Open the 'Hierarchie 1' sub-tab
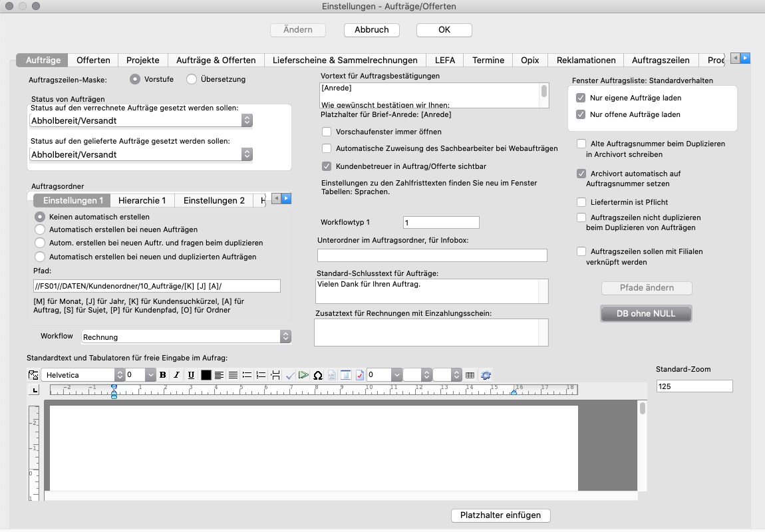Image resolution: width=765 pixels, height=532 pixels. click(142, 200)
